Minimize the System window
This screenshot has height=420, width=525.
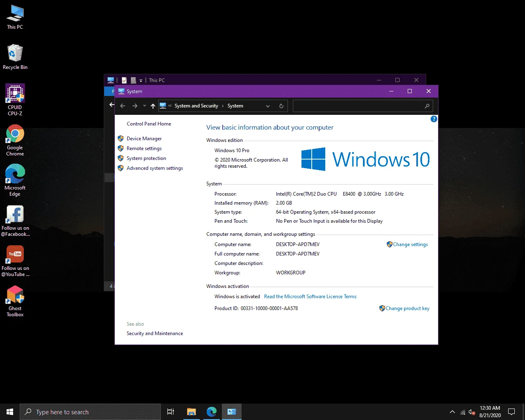click(391, 91)
